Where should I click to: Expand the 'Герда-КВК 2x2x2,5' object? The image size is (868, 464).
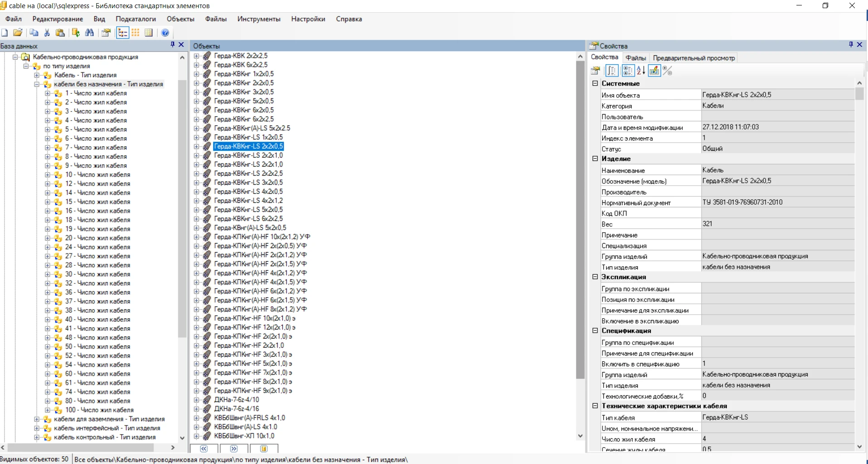coord(196,56)
